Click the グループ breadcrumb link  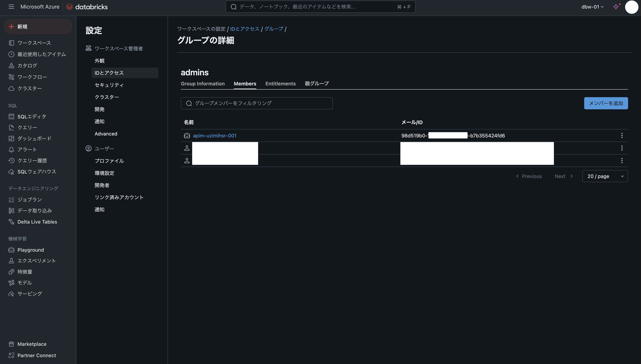[x=274, y=29]
